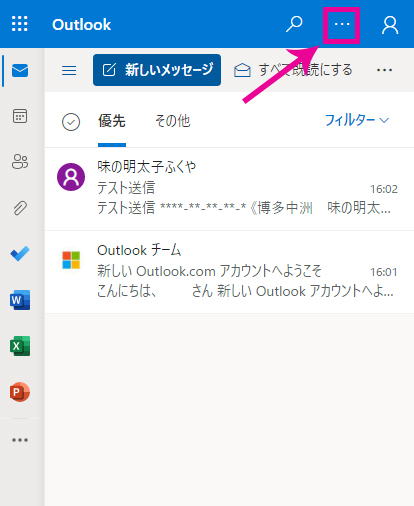Open the toolbar overflow ellipsis menu

(384, 70)
